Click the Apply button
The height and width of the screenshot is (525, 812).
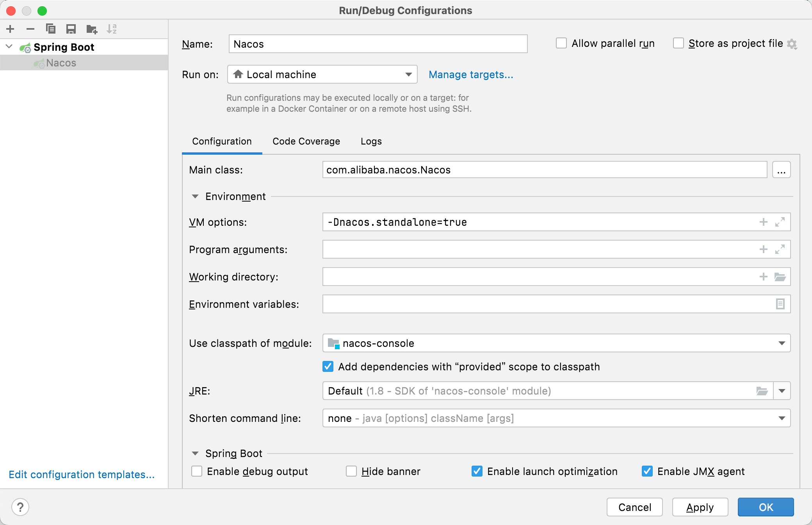pos(700,507)
